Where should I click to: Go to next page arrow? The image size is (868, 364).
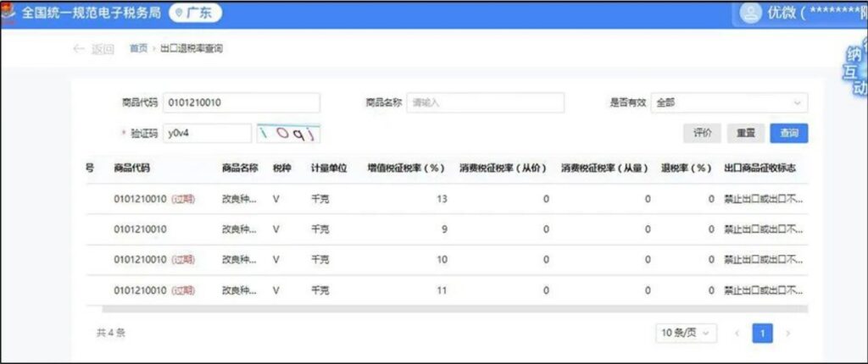click(788, 334)
